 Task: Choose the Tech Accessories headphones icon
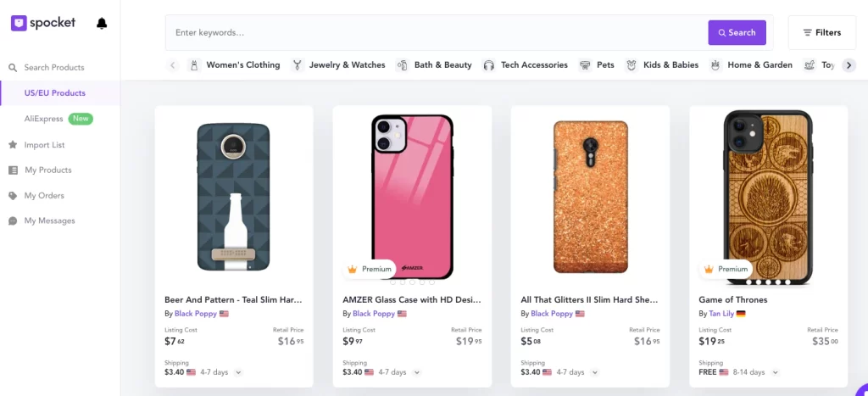pos(489,65)
